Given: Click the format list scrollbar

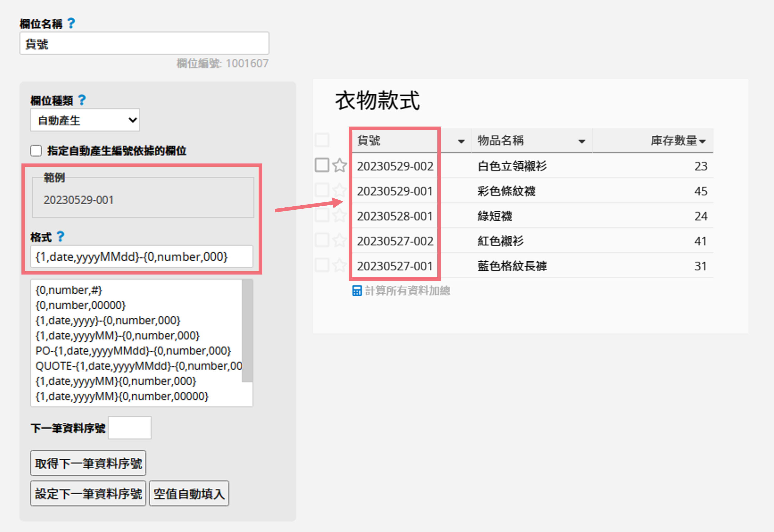Looking at the screenshot, I should [247, 331].
